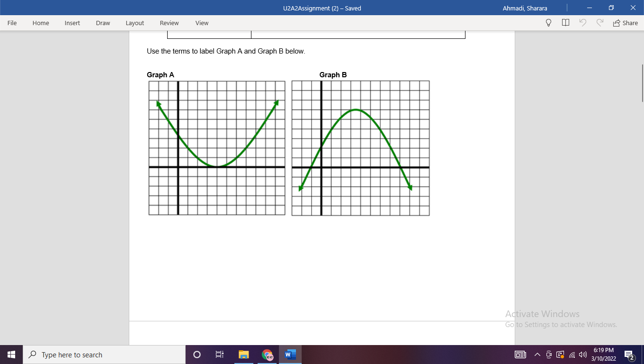
Task: Open the Wi-Fi network flyout
Action: pos(572,355)
